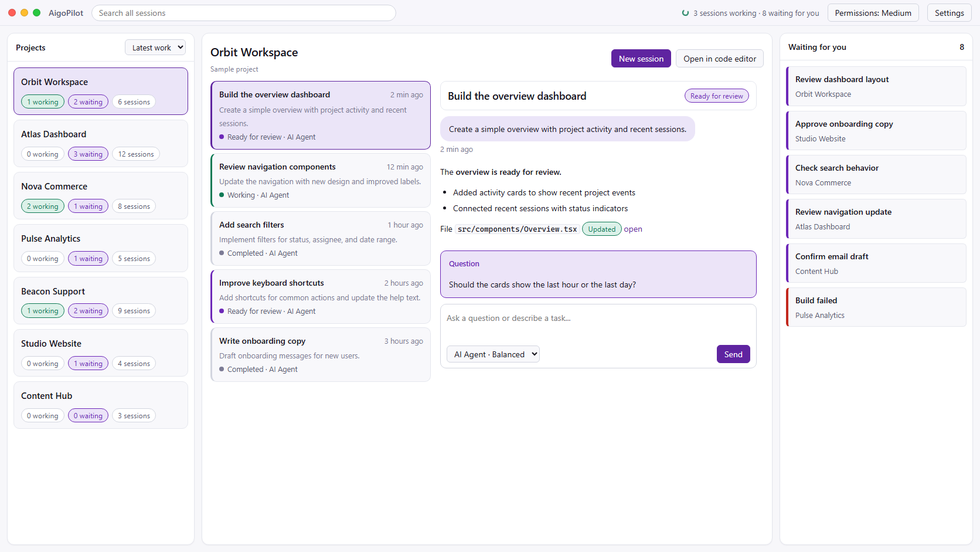This screenshot has height=552, width=980.
Task: Click the 4 sessions pill under Studio Website
Action: [134, 364]
